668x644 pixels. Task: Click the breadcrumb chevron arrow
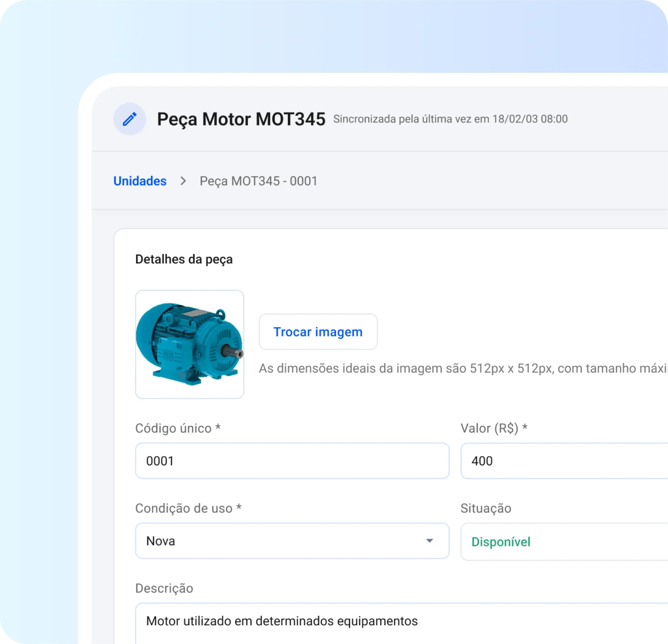pos(183,181)
